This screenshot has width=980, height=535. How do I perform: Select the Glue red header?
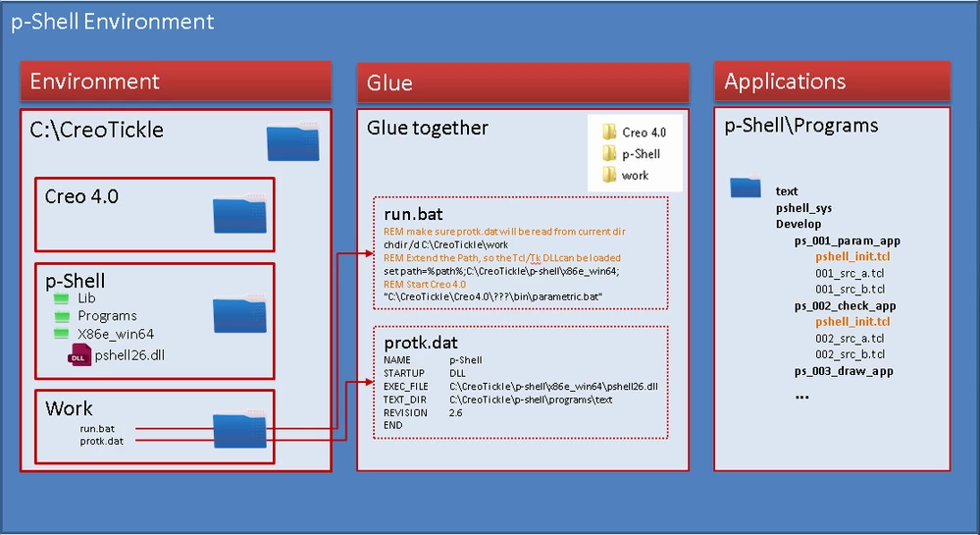[523, 82]
